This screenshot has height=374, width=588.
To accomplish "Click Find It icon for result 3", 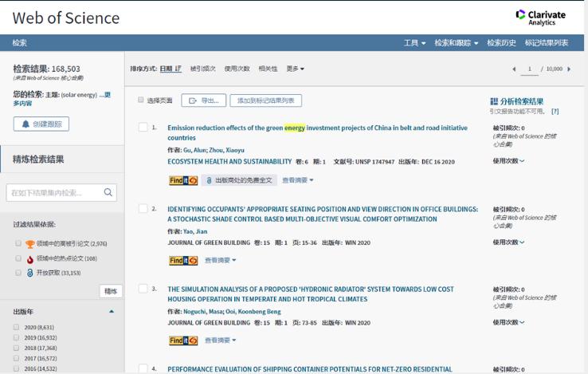I will 183,341.
